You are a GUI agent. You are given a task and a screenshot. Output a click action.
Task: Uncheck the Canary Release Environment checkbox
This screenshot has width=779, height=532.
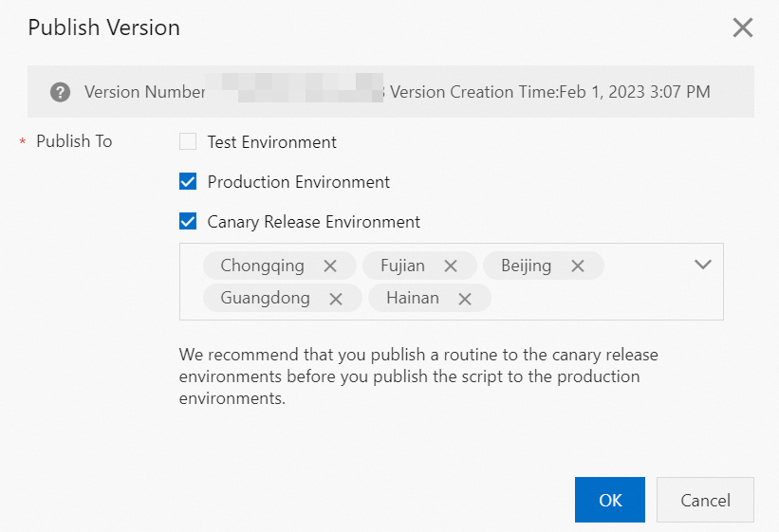188,222
